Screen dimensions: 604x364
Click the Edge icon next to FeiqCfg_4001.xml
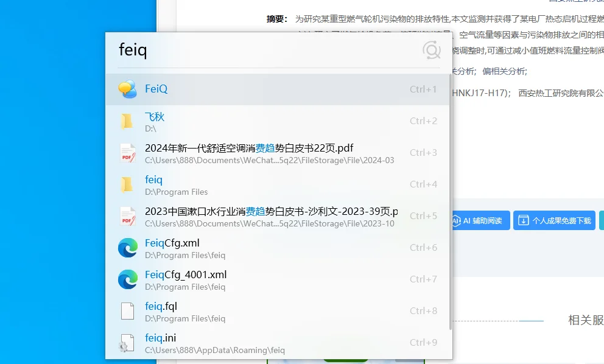(x=127, y=279)
